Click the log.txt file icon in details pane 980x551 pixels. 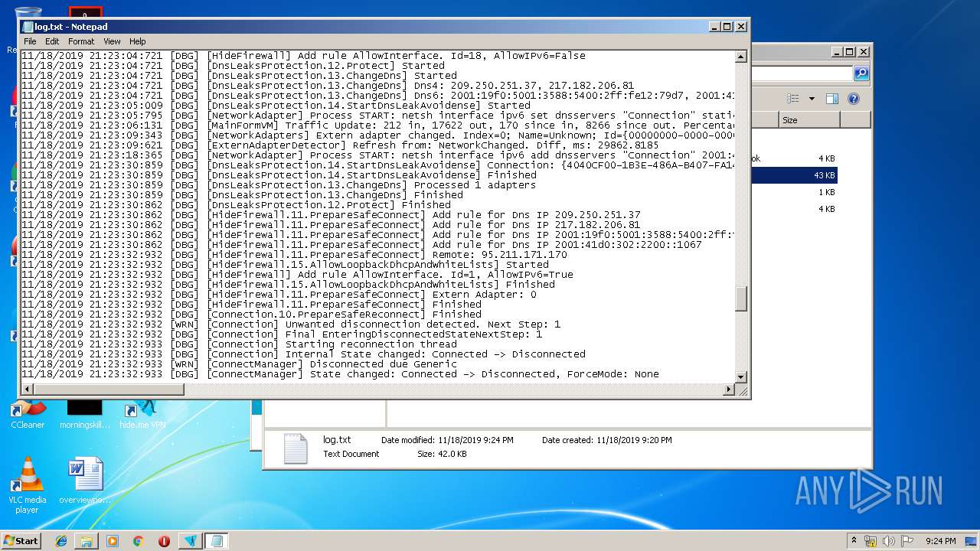(x=295, y=448)
